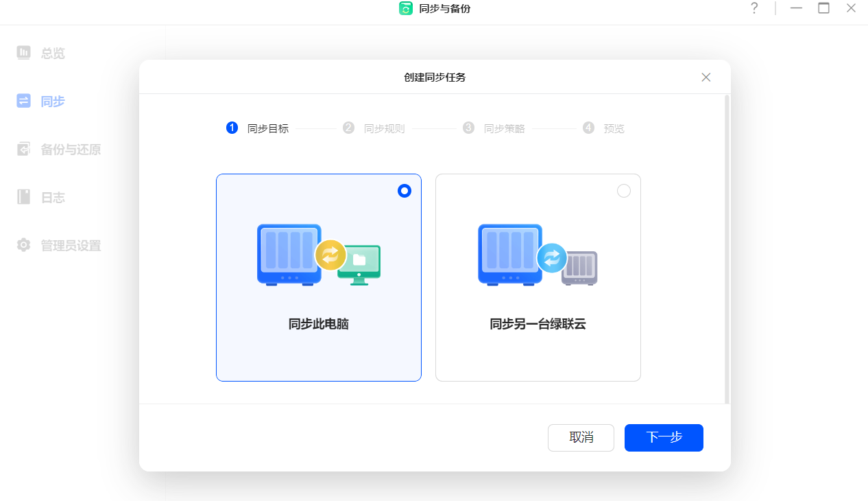Click step 2 同步规则 in wizard

tap(374, 128)
